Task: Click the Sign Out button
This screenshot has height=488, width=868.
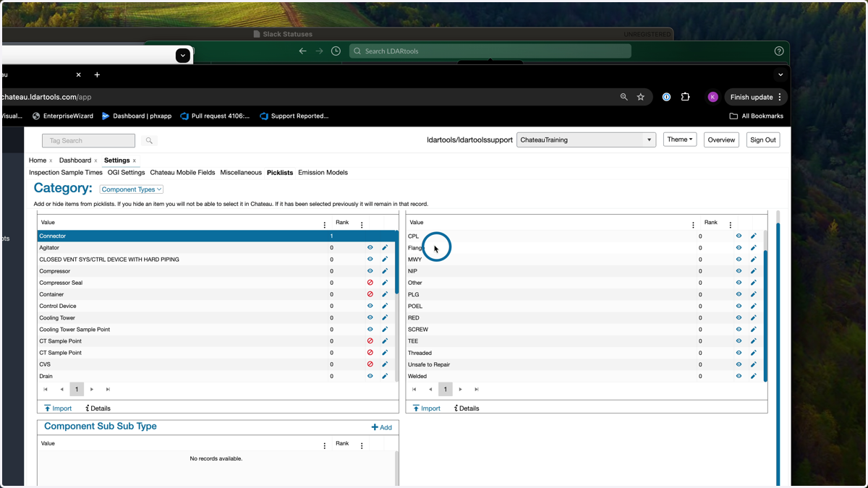Action: tap(763, 140)
